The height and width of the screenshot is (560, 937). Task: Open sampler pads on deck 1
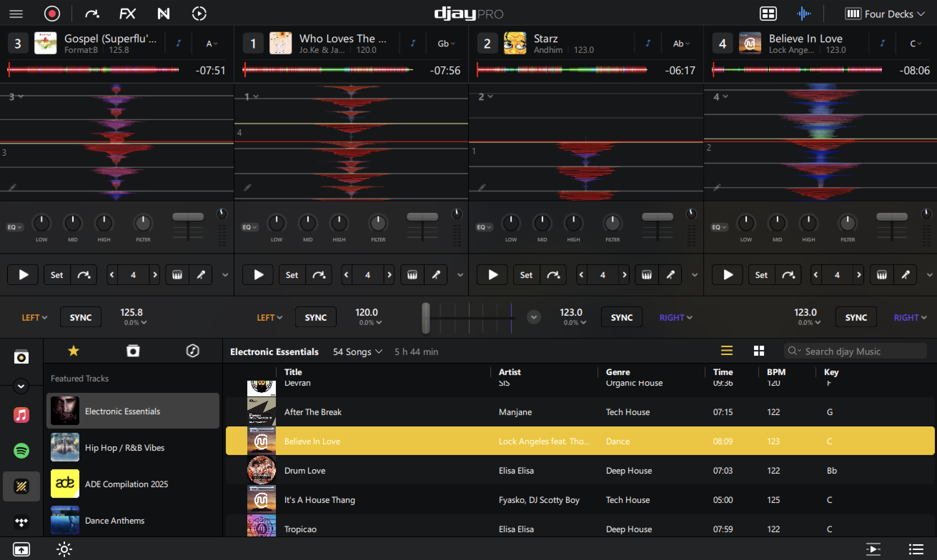coord(412,275)
